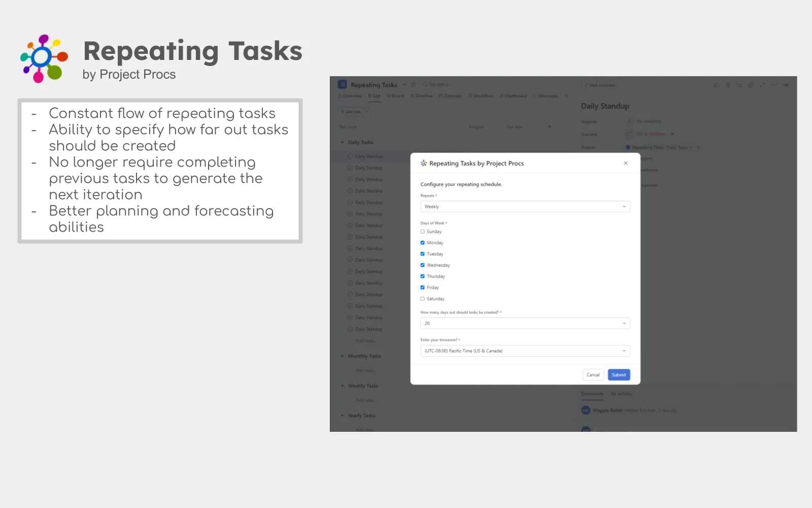This screenshot has width=812, height=508.
Task: Open the three-dot more actions menu
Action: click(x=774, y=85)
